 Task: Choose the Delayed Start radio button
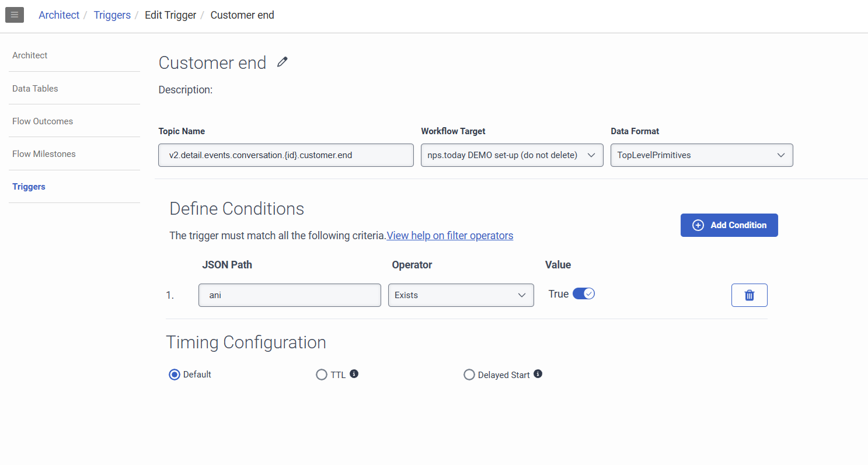[469, 375]
